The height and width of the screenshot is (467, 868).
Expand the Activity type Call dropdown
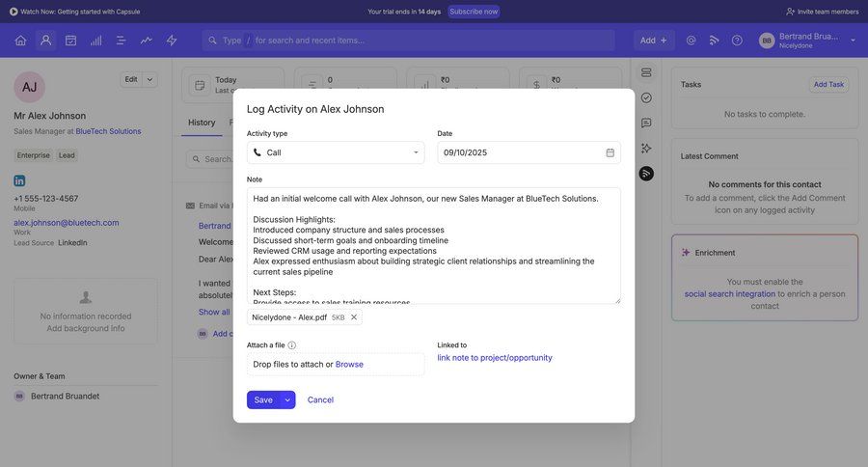tap(335, 152)
